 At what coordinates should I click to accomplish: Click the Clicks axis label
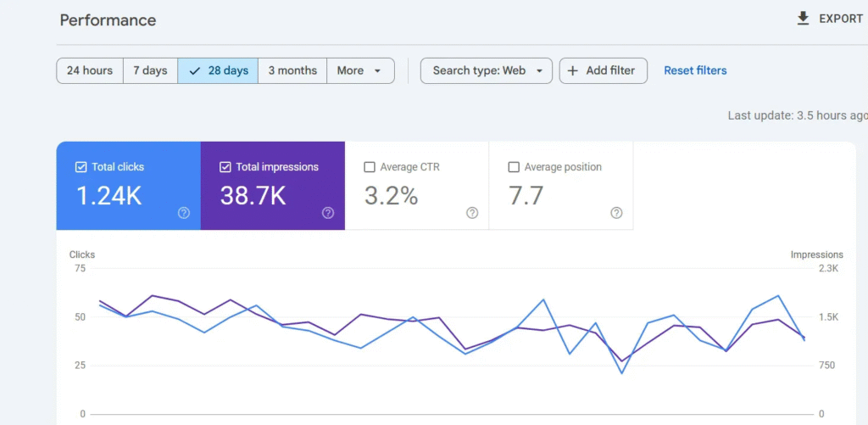tap(82, 254)
